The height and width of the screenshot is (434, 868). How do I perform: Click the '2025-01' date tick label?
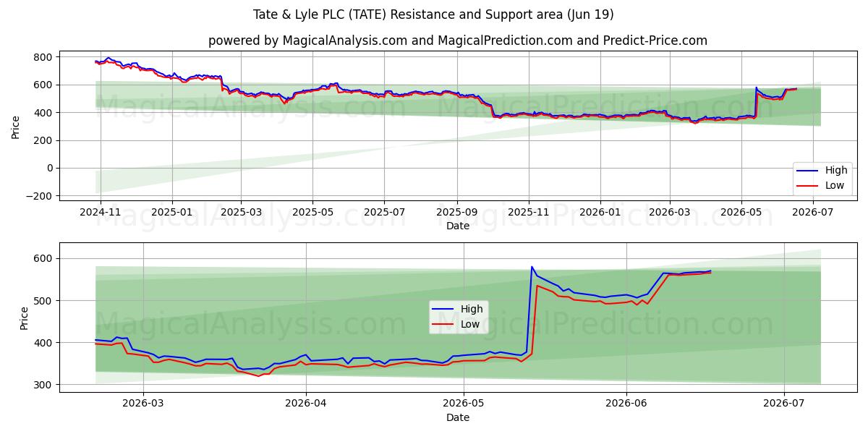pos(171,211)
